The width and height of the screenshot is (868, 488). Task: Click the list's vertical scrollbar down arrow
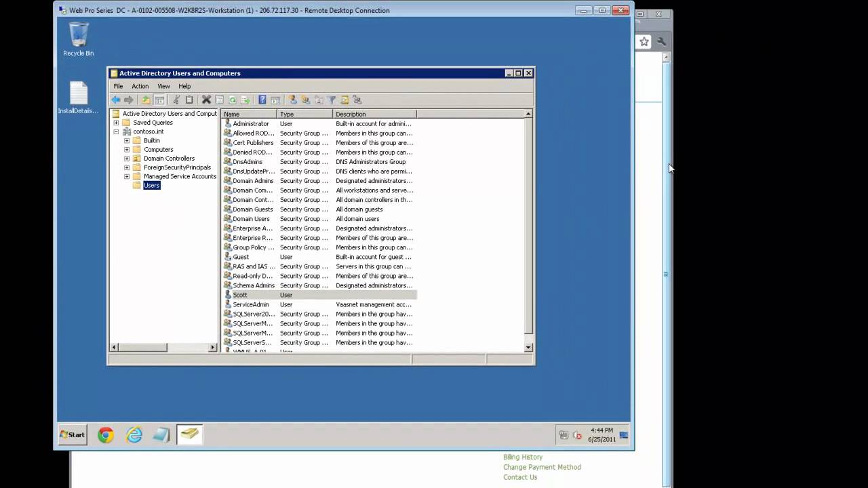pyautogui.click(x=528, y=348)
